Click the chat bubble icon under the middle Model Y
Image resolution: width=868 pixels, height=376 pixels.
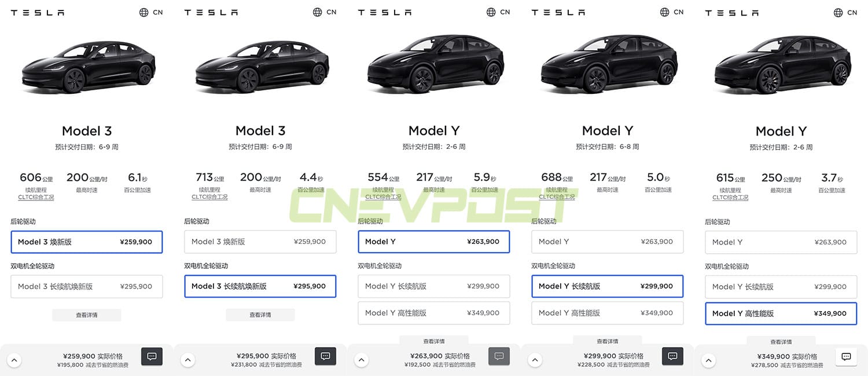tap(499, 356)
